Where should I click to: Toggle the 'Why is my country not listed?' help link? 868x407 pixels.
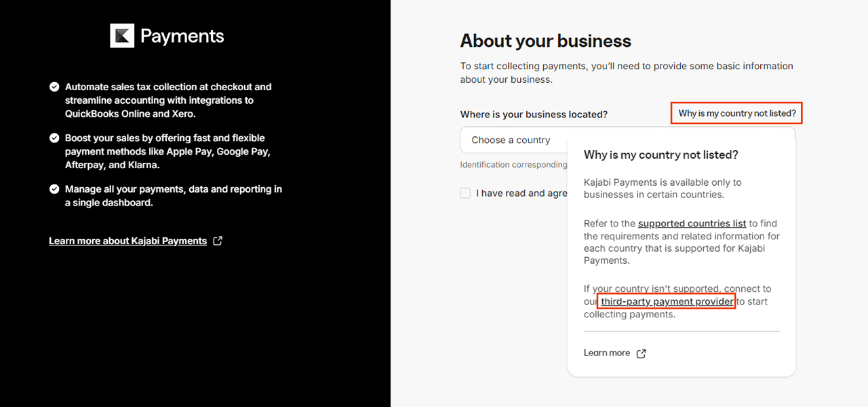pyautogui.click(x=736, y=113)
